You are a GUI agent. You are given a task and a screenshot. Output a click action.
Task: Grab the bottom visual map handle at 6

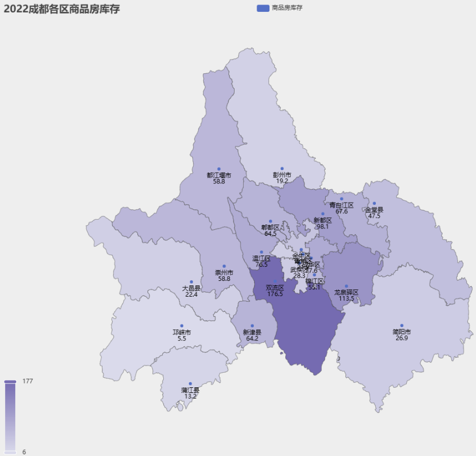tap(10, 453)
